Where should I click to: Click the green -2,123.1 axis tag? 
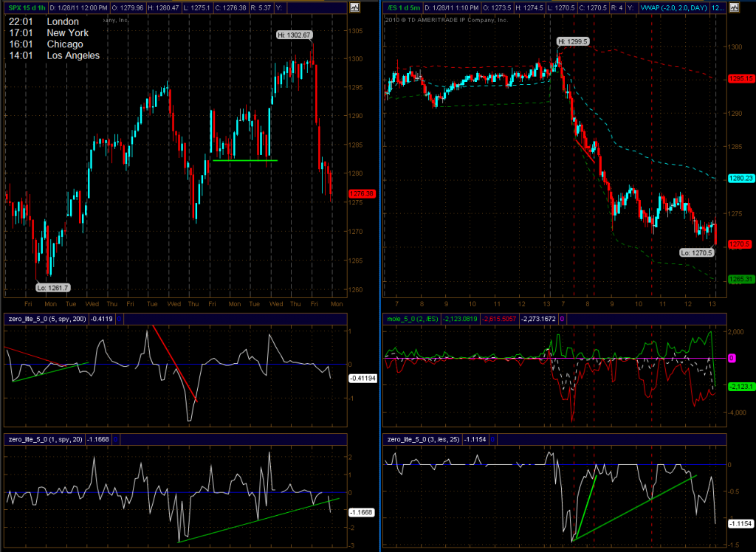(741, 386)
